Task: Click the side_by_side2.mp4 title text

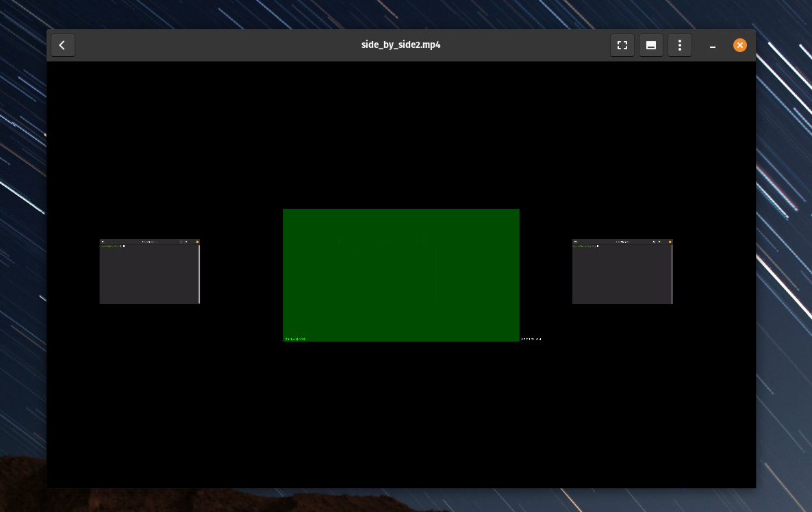Action: pyautogui.click(x=401, y=45)
